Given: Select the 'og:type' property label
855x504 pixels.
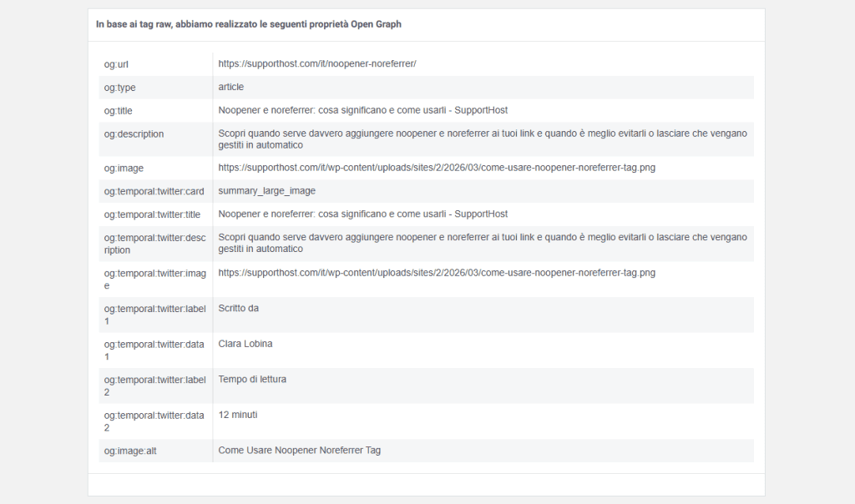Looking at the screenshot, I should point(120,87).
